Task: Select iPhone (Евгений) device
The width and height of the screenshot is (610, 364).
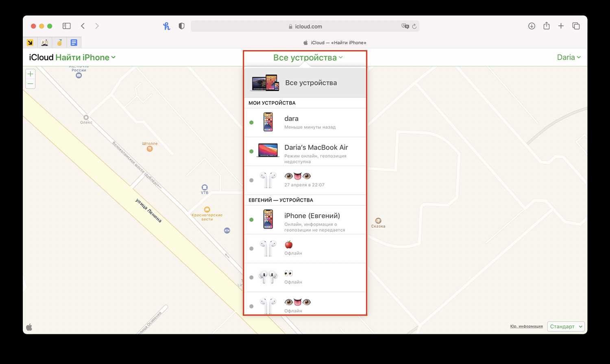Action: point(305,220)
